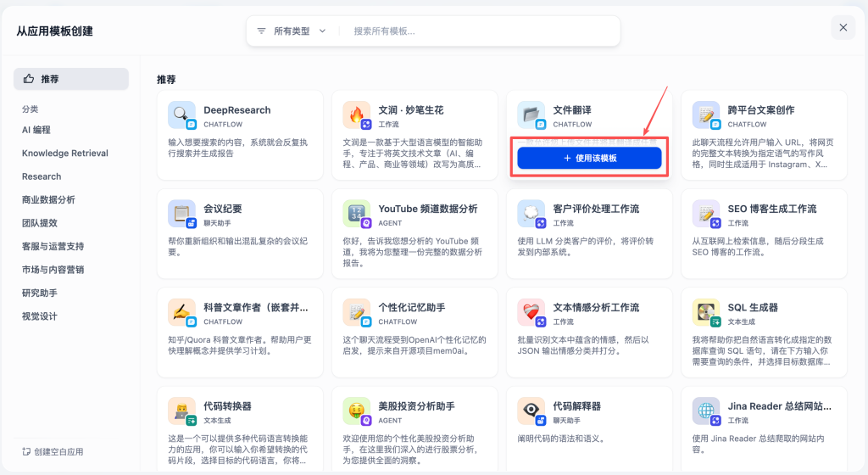Choose the Knowledge Retrieval category
868x475 pixels.
[x=65, y=154]
